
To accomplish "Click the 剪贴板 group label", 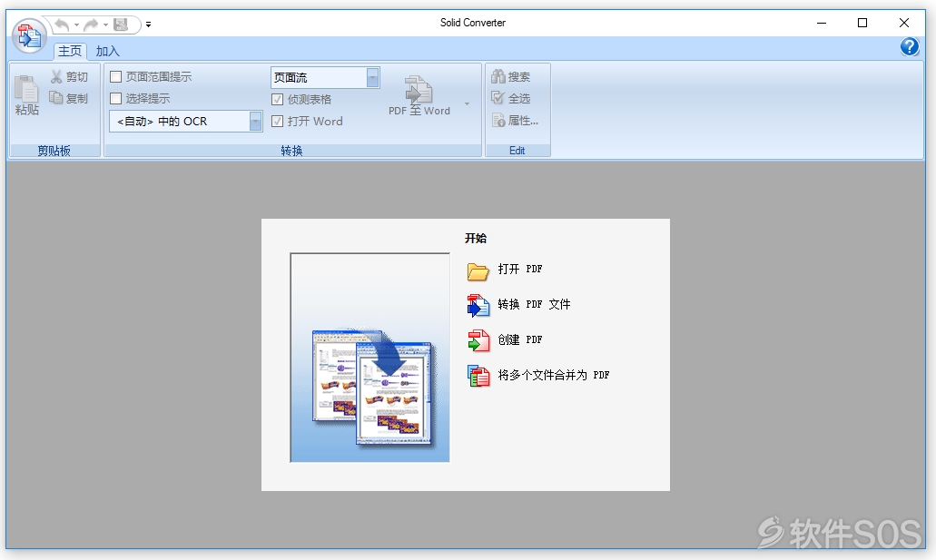I will 54,151.
